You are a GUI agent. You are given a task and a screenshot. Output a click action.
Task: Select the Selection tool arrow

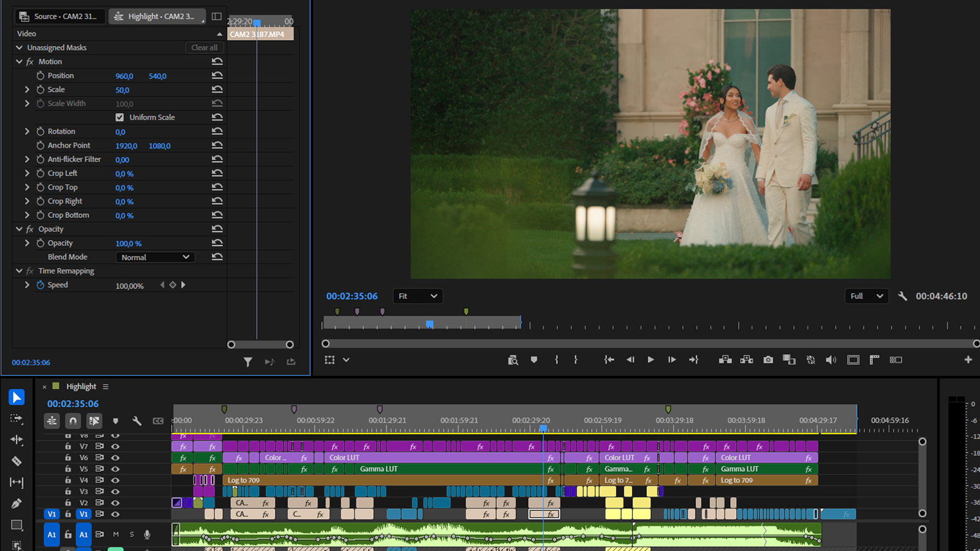tap(17, 397)
